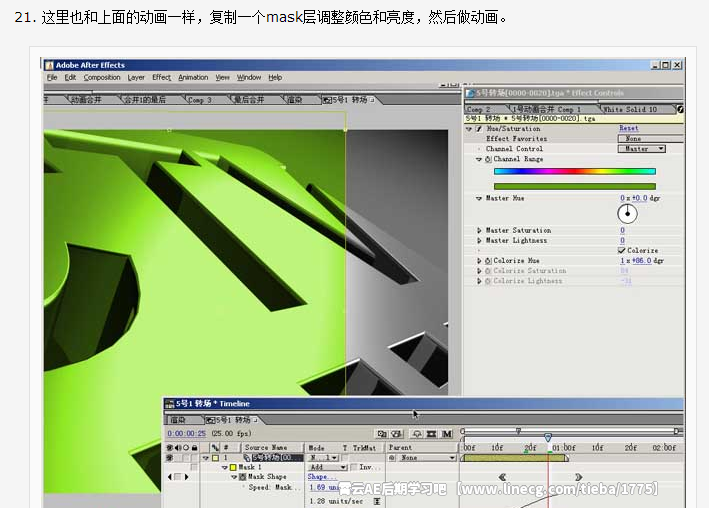Click the first timeline switch button left of shy
This screenshot has width=709, height=508.
tap(382, 434)
